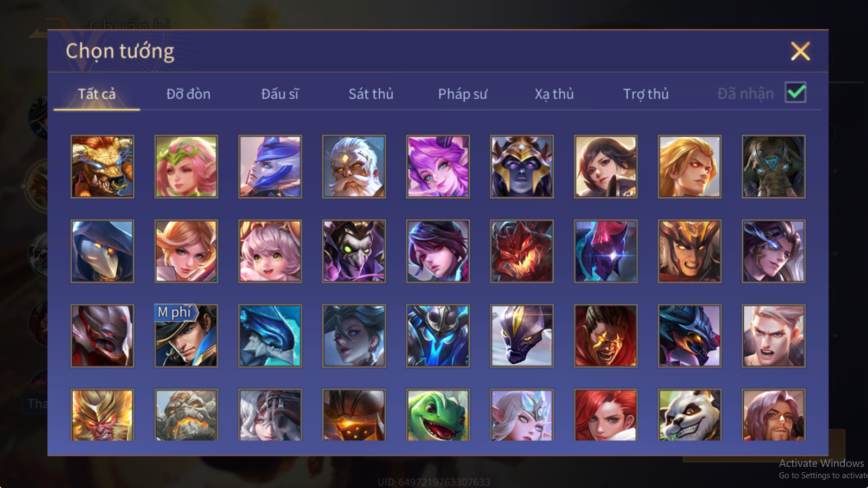Close the "Chọn tướng" dialog
The image size is (868, 488).
click(800, 52)
